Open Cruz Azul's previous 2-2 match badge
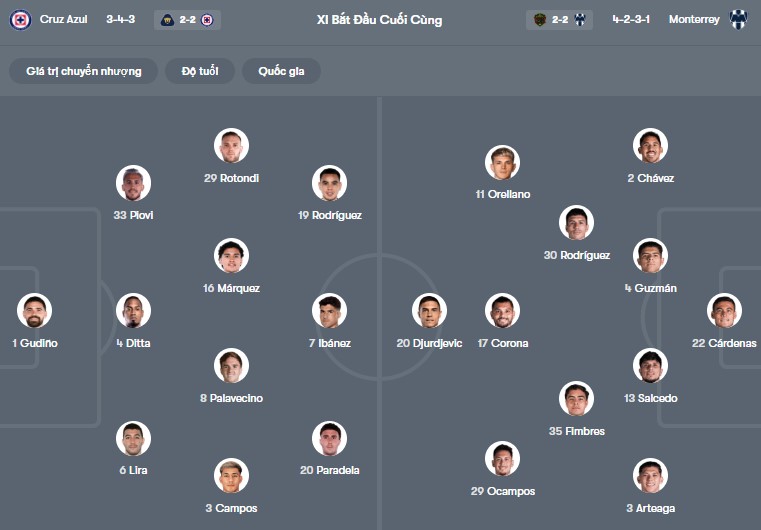Screen dimensions: 761x530 187,19
